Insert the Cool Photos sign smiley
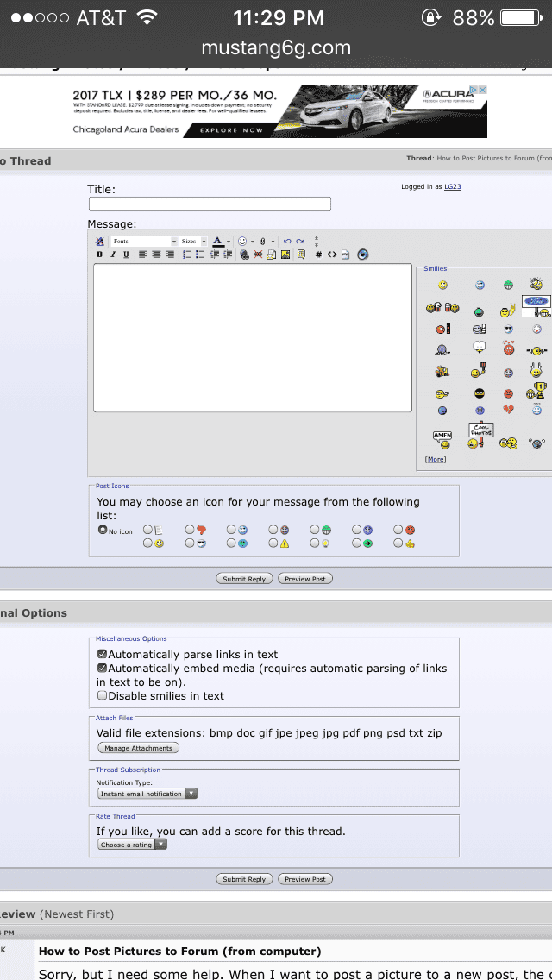552x980 pixels. pos(480,436)
